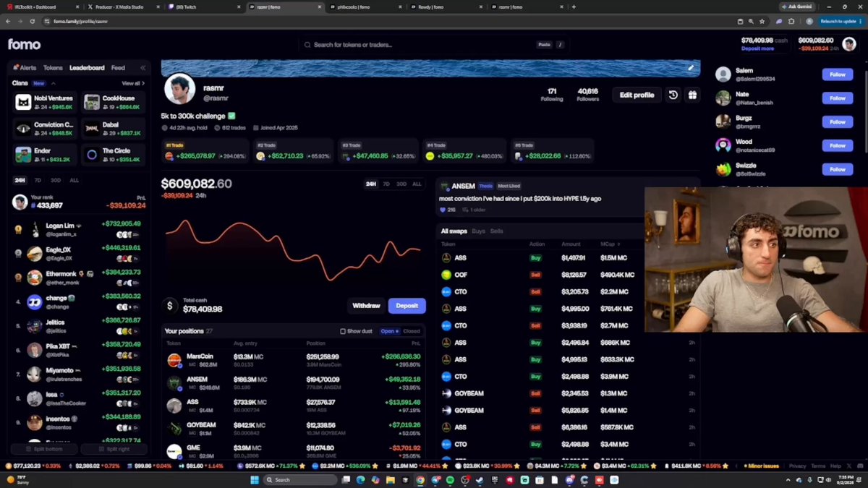Set leaderboard timeframe to 30D

click(x=56, y=180)
